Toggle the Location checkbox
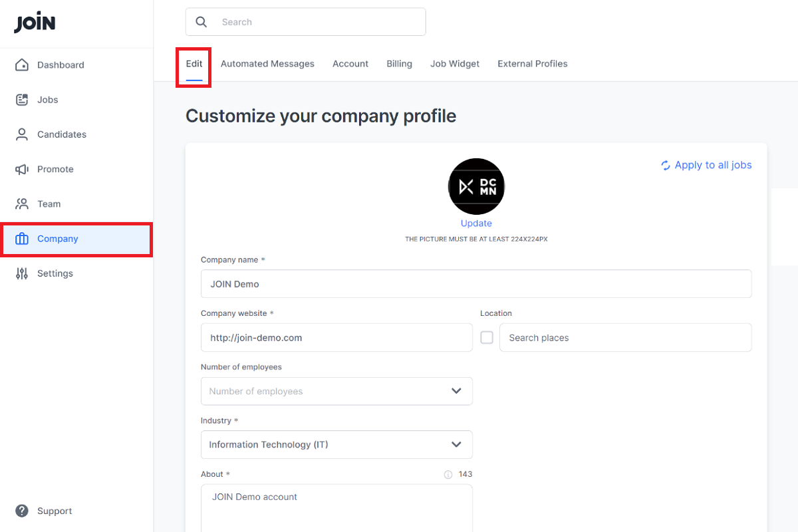798x532 pixels. 487,338
